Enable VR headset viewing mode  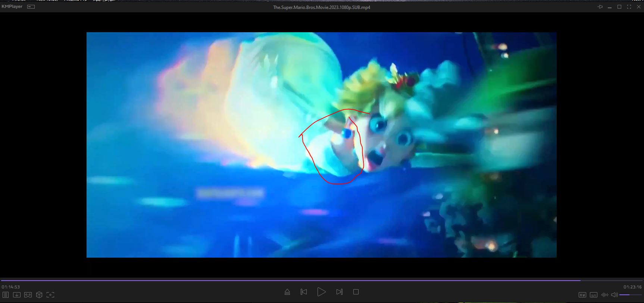coord(28,295)
